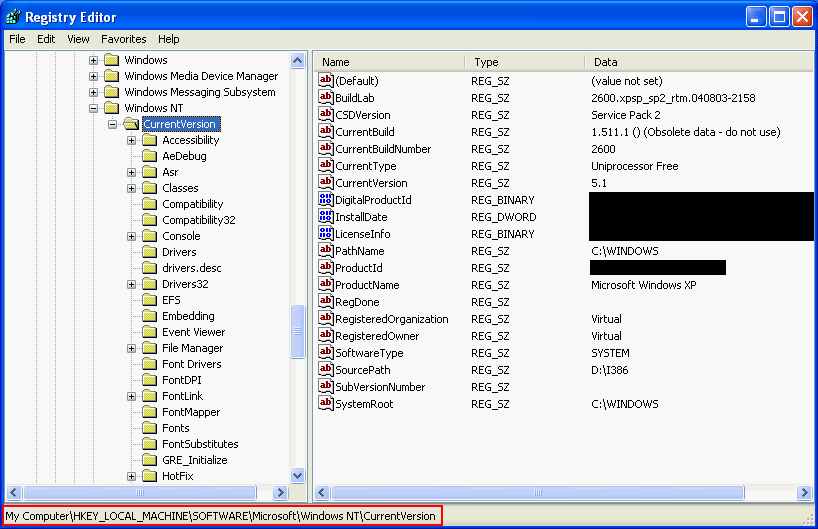
Task: Click the tree pane vertical scrollbar thumb
Action: [x=297, y=332]
